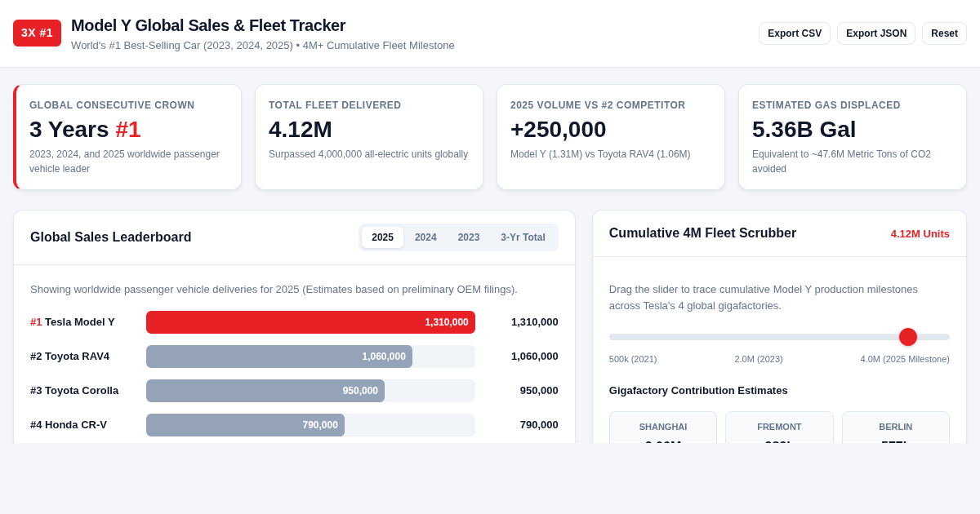Click the fleet scrubber slider thumb
The width and height of the screenshot is (980, 514).
(908, 337)
